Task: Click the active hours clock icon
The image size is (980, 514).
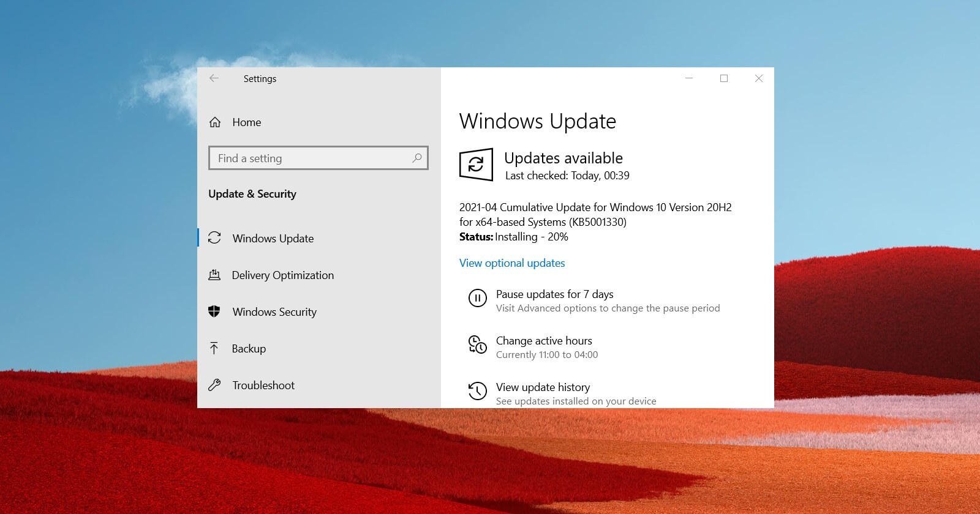Action: point(477,345)
